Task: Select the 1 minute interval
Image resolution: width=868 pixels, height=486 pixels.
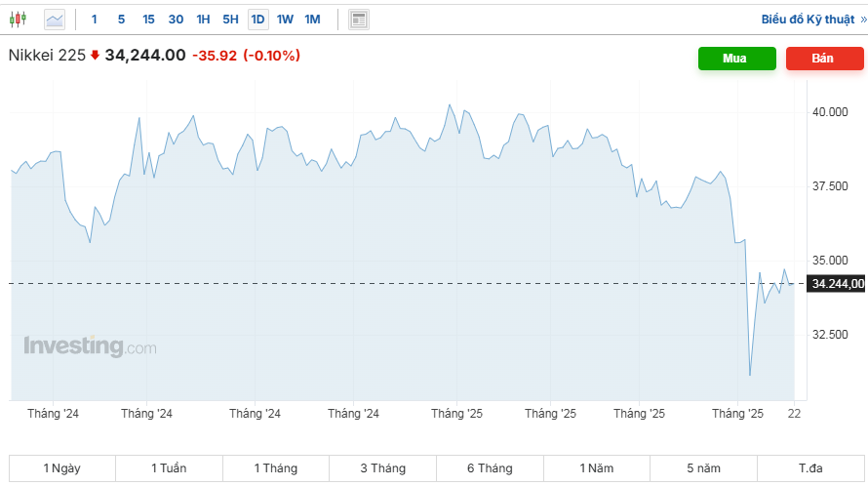Action: [95, 19]
